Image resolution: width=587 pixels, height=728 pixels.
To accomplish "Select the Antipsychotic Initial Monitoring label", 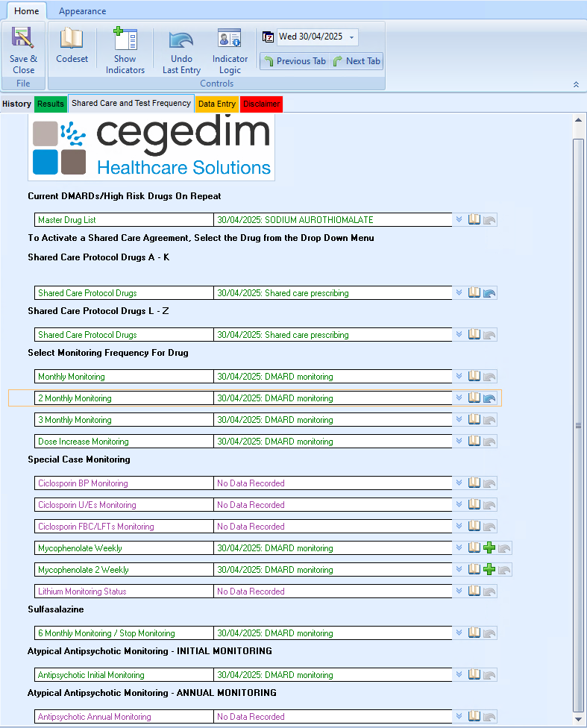I will click(91, 675).
